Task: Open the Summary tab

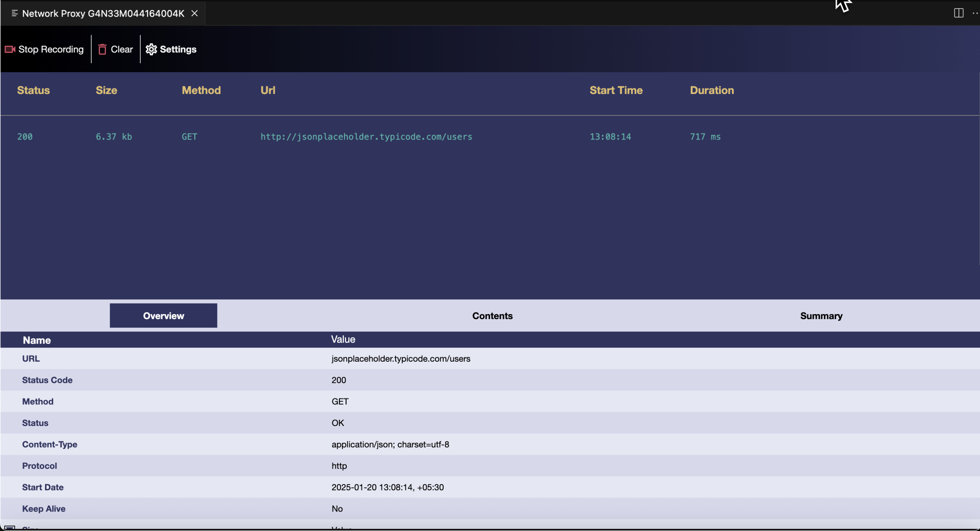Action: tap(821, 316)
